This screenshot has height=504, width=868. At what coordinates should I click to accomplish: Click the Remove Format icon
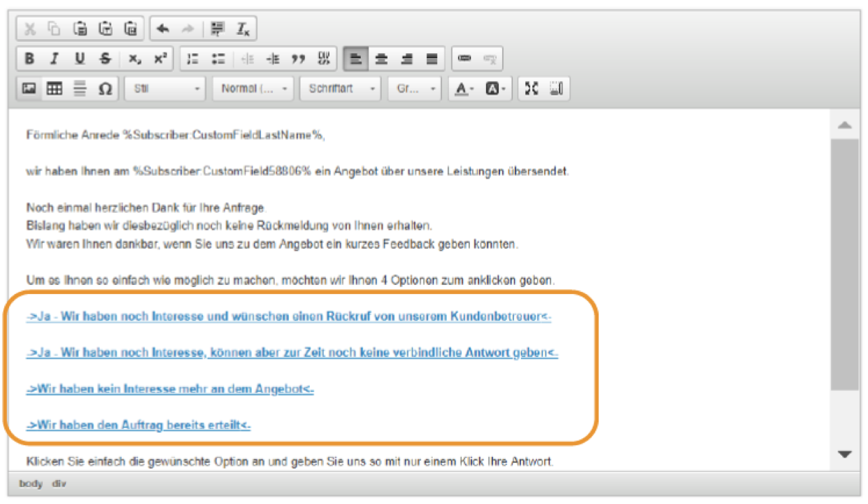point(243,29)
